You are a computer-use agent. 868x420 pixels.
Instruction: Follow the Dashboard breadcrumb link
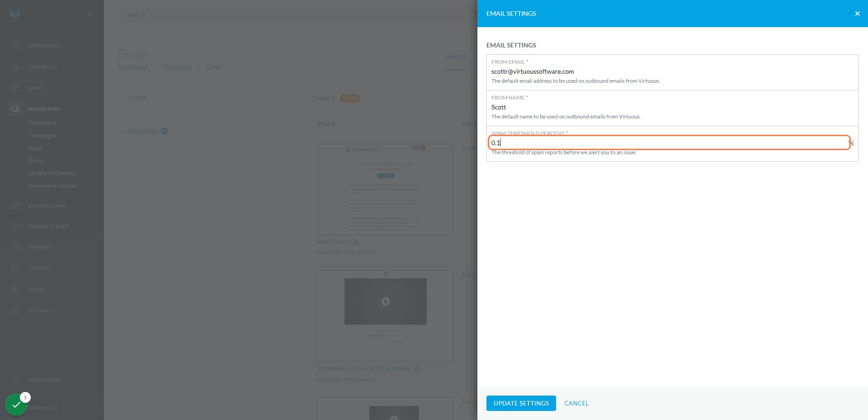coord(133,66)
